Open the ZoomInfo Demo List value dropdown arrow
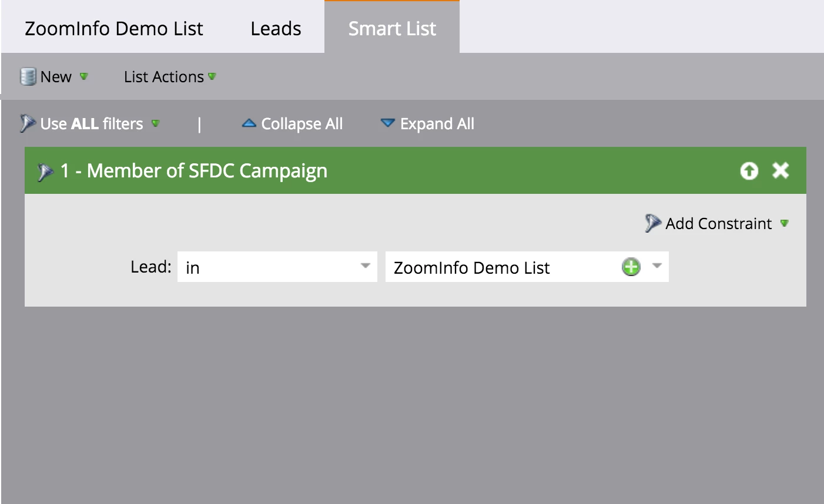The height and width of the screenshot is (504, 824). (x=657, y=266)
